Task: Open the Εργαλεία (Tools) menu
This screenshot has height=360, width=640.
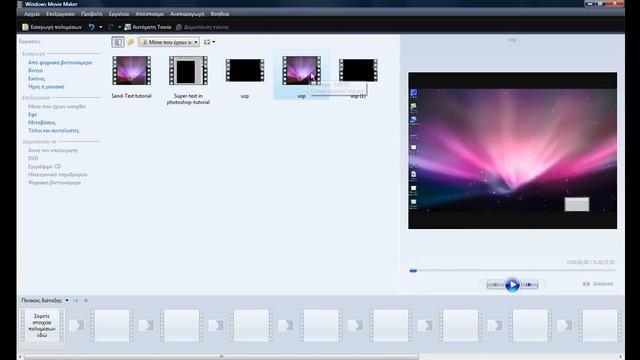Action: (119, 14)
